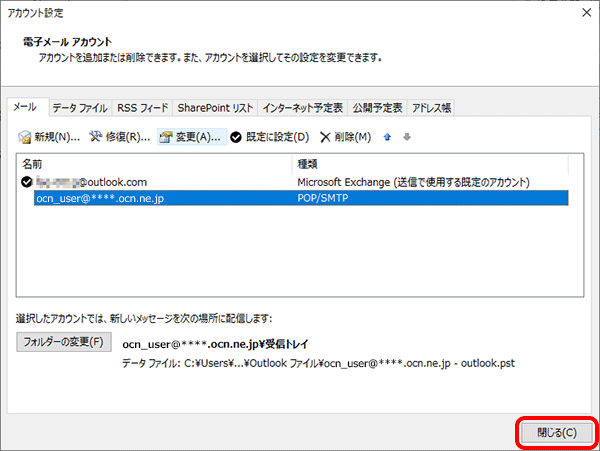Image resolution: width=600 pixels, height=451 pixels.
Task: Open the データ ファイル tab
Action: (x=80, y=108)
